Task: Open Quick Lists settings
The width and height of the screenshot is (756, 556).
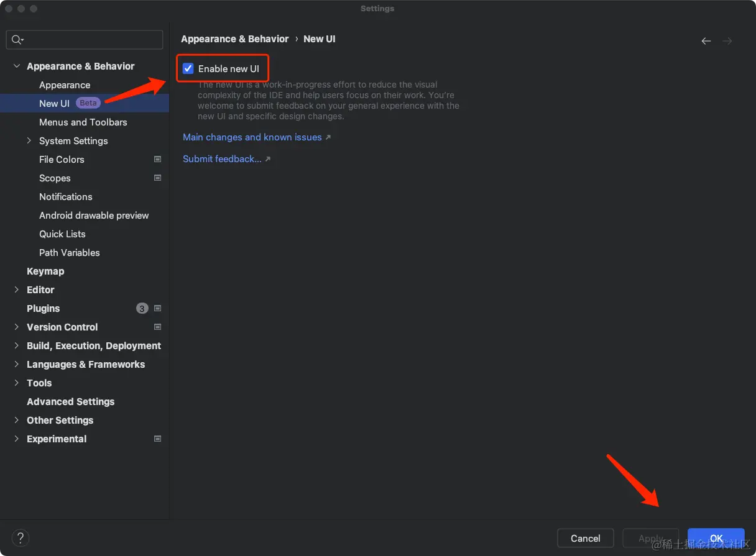Action: [62, 234]
